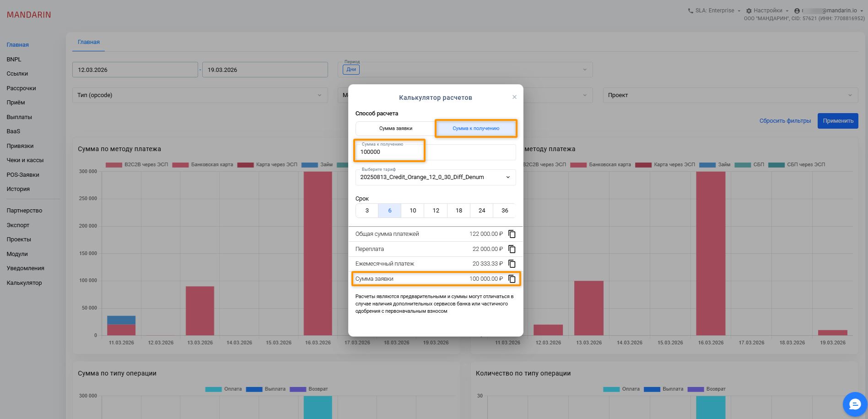This screenshot has width=868, height=419.
Task: Go to POS-Заявки in the sidebar
Action: (23, 175)
